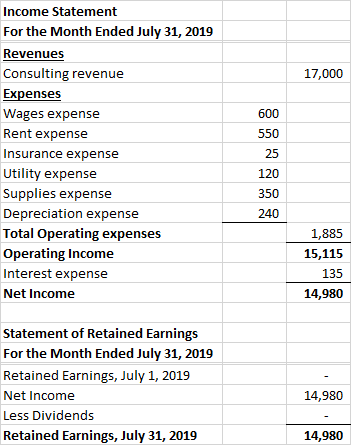
Task: Click the 'Interest expense' label
Action: [x=56, y=274]
